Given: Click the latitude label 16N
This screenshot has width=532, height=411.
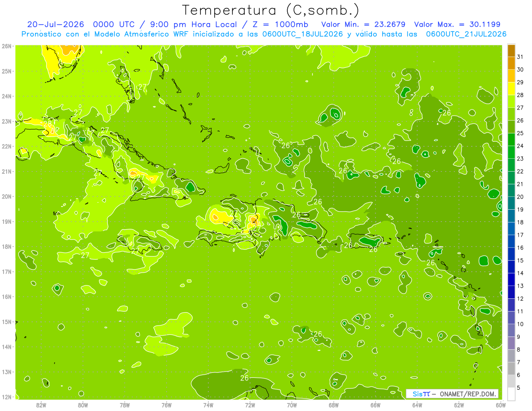Looking at the screenshot, I should point(7,297).
